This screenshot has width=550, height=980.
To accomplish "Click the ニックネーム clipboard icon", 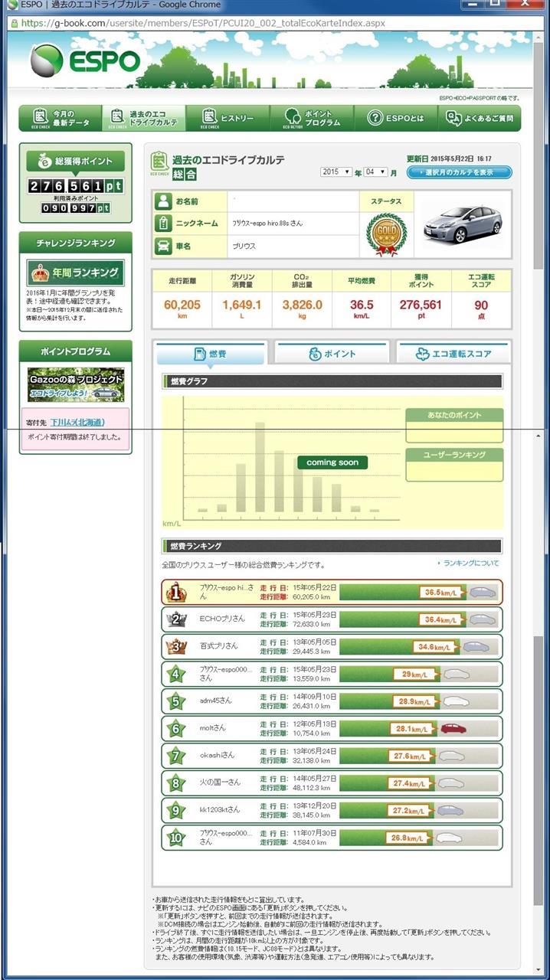I will [163, 224].
